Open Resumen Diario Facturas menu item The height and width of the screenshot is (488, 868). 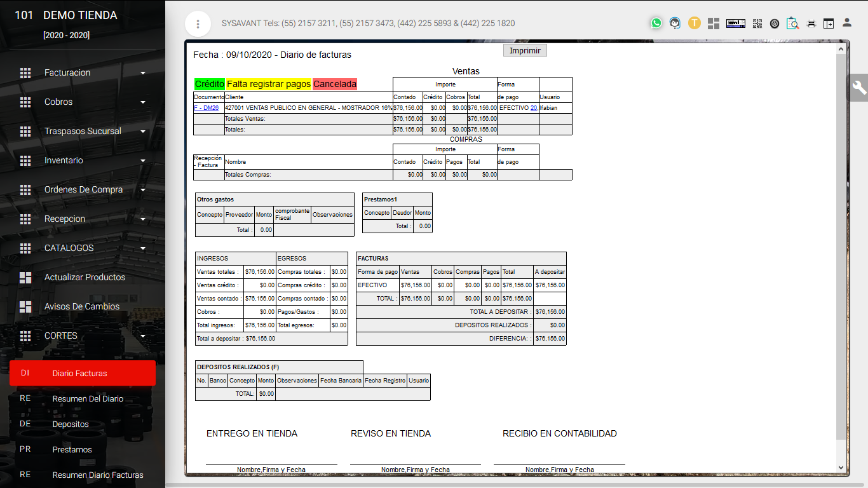(83, 475)
